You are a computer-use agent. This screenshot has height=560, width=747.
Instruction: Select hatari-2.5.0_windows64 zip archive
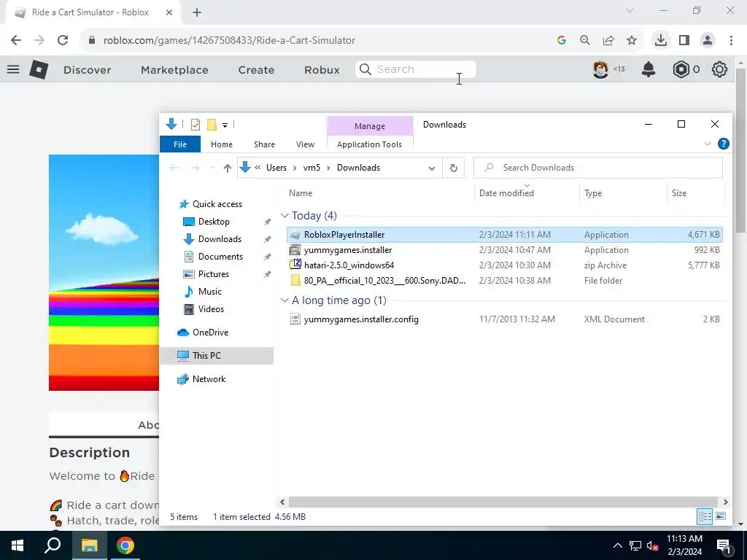tap(505, 265)
